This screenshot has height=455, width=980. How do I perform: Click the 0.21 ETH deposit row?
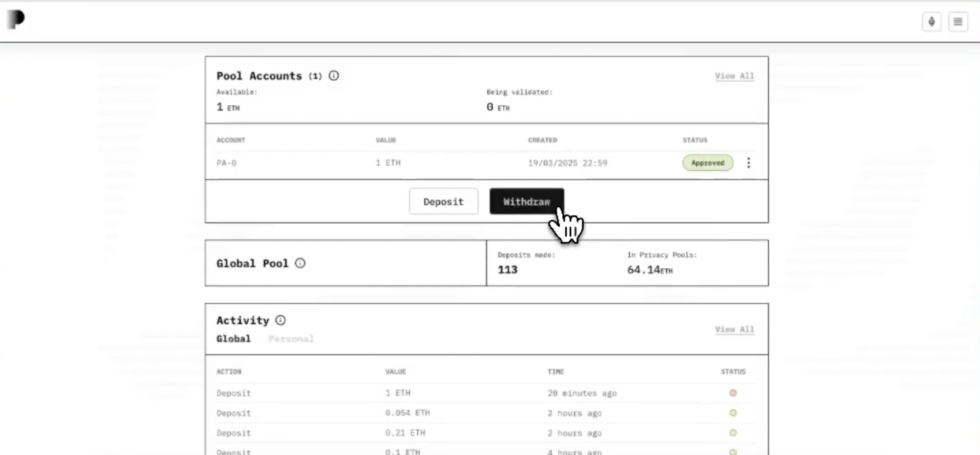[x=405, y=433]
